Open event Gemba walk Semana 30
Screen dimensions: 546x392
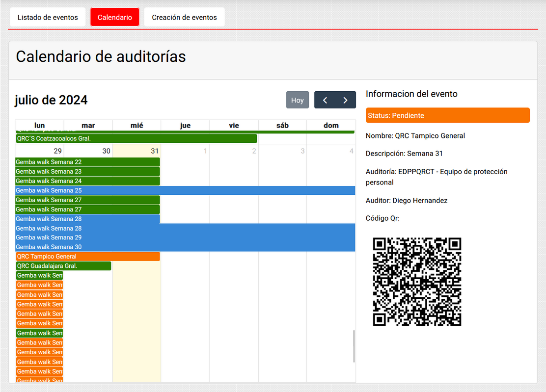pos(185,247)
